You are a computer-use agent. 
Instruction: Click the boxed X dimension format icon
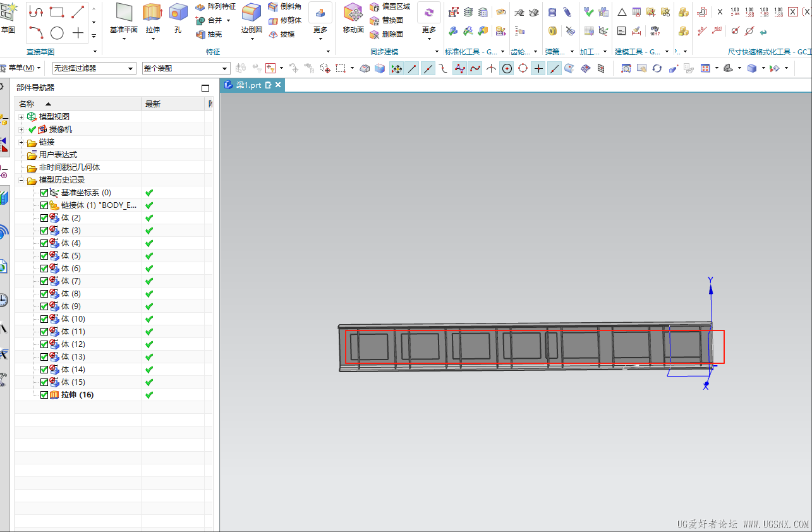[x=792, y=11]
